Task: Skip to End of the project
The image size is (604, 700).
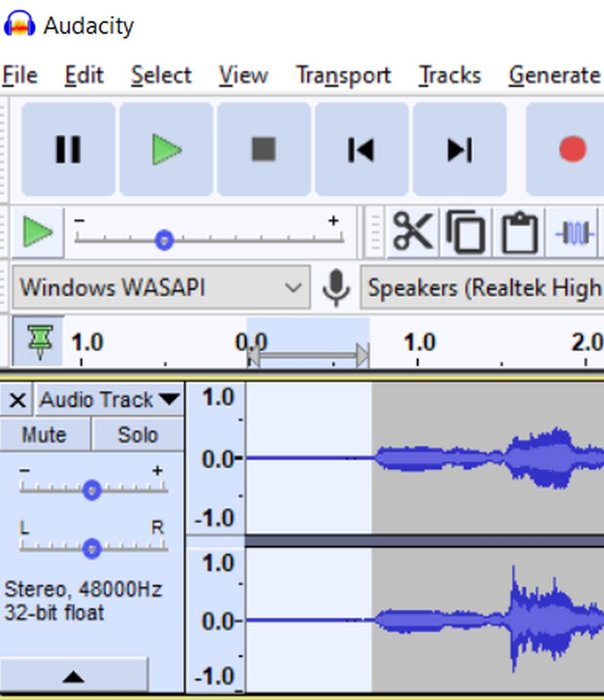Action: click(x=459, y=149)
